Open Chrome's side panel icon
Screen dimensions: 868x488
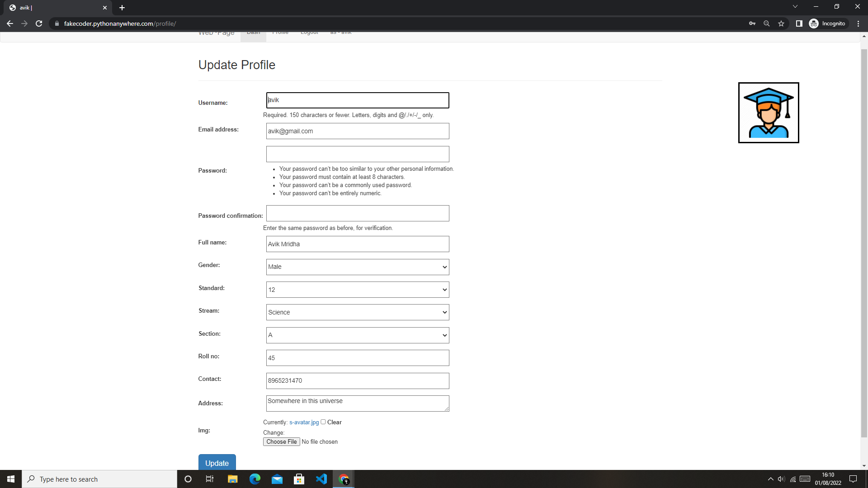(799, 23)
